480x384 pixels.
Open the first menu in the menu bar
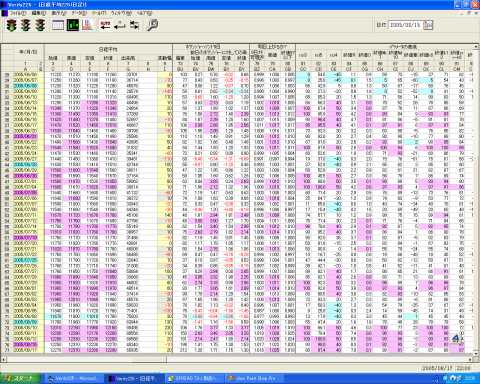17,13
